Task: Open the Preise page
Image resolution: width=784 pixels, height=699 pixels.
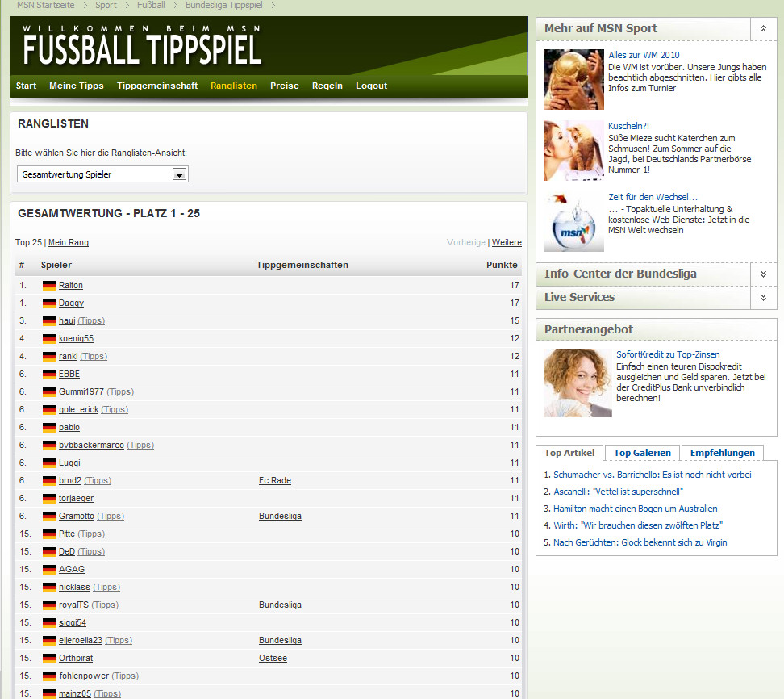Action: tap(285, 86)
